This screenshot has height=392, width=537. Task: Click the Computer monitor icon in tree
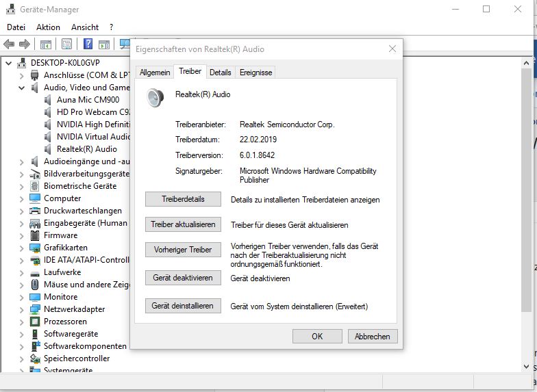[x=34, y=198]
